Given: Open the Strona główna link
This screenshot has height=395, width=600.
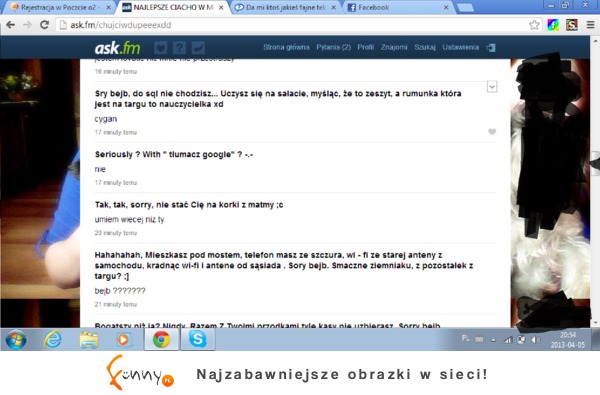Looking at the screenshot, I should (286, 47).
